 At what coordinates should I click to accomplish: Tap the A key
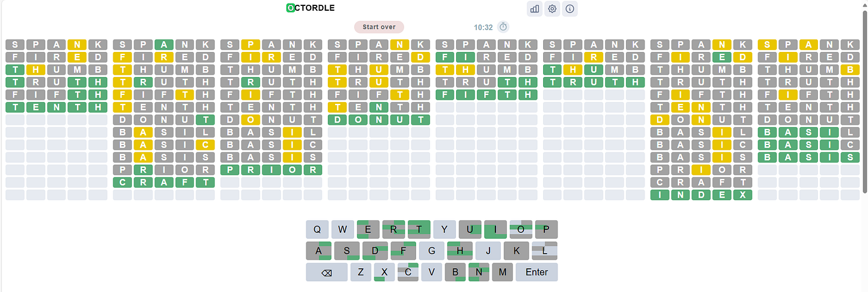point(318,251)
